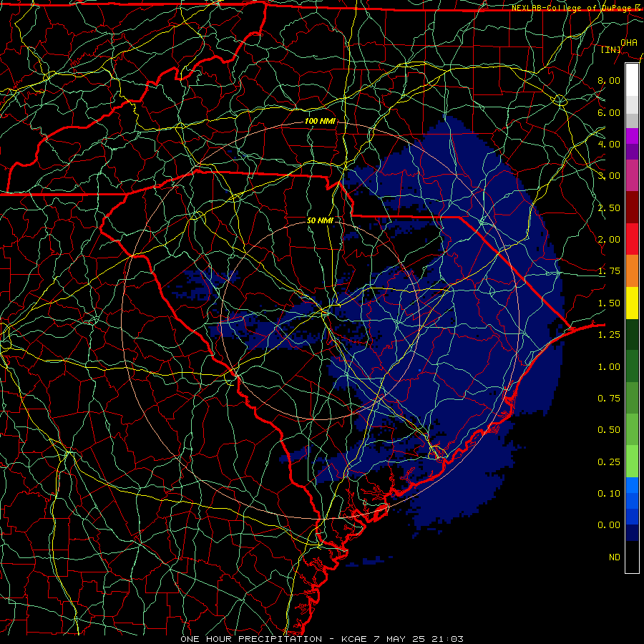Click the 4.00 legend value
Viewport: 644px width, 644px height.
point(609,144)
